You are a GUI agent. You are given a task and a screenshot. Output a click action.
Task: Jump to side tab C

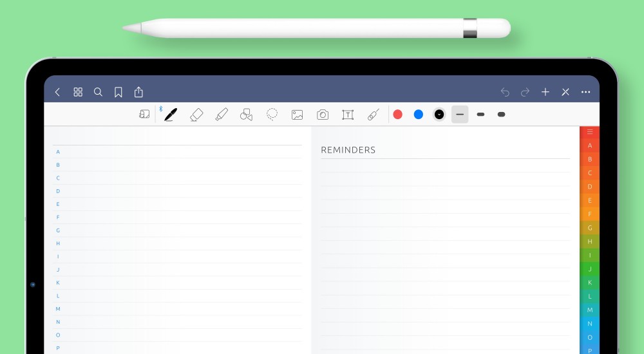pos(590,173)
